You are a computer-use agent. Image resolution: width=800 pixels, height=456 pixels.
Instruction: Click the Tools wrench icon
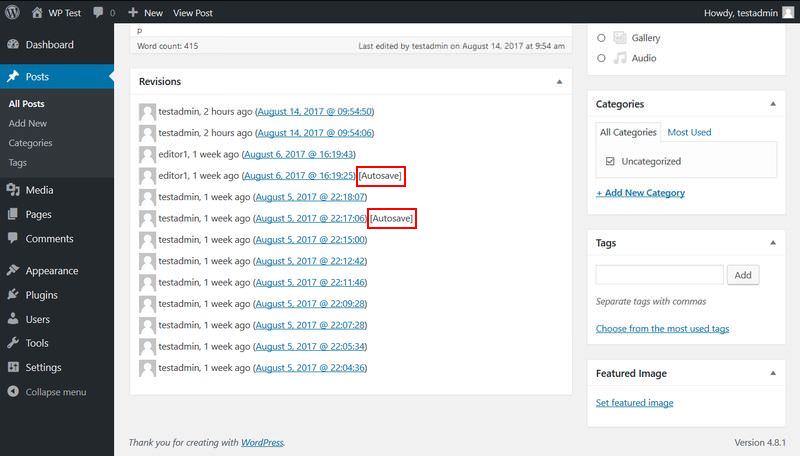pyautogui.click(x=13, y=343)
